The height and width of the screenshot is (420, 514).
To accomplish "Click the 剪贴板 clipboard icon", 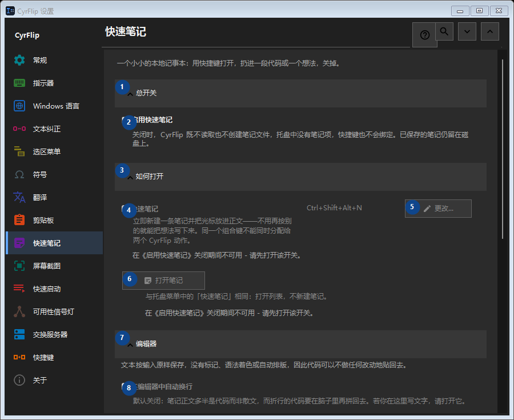I will click(19, 220).
